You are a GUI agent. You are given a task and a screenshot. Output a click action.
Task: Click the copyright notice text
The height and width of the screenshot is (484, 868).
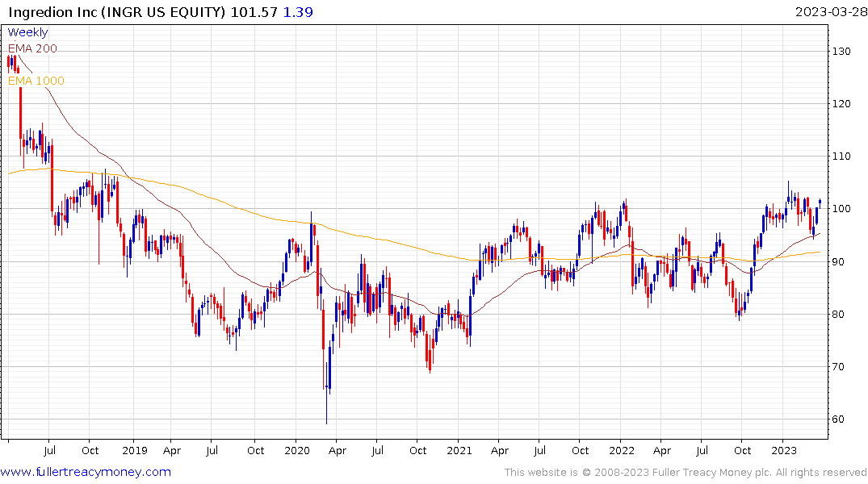click(686, 473)
